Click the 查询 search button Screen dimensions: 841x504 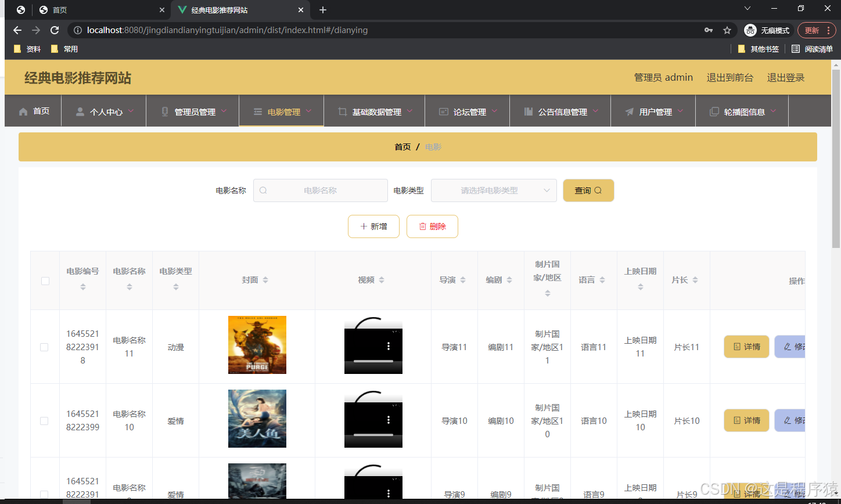588,190
